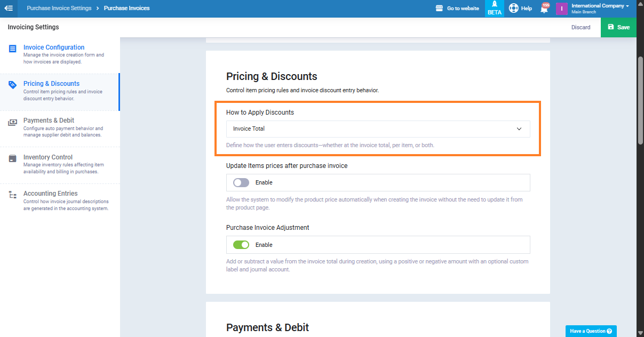Switch to the Accounting Entries section

(50, 194)
